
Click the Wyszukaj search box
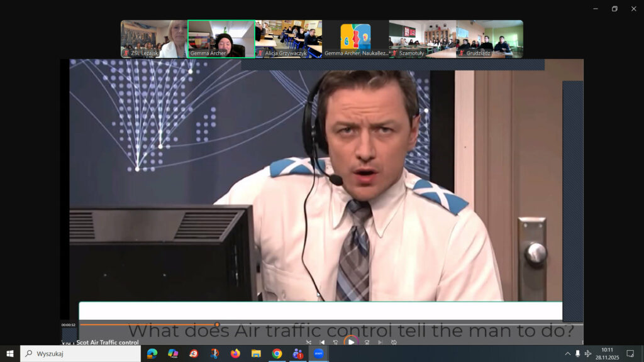pyautogui.click(x=80, y=354)
